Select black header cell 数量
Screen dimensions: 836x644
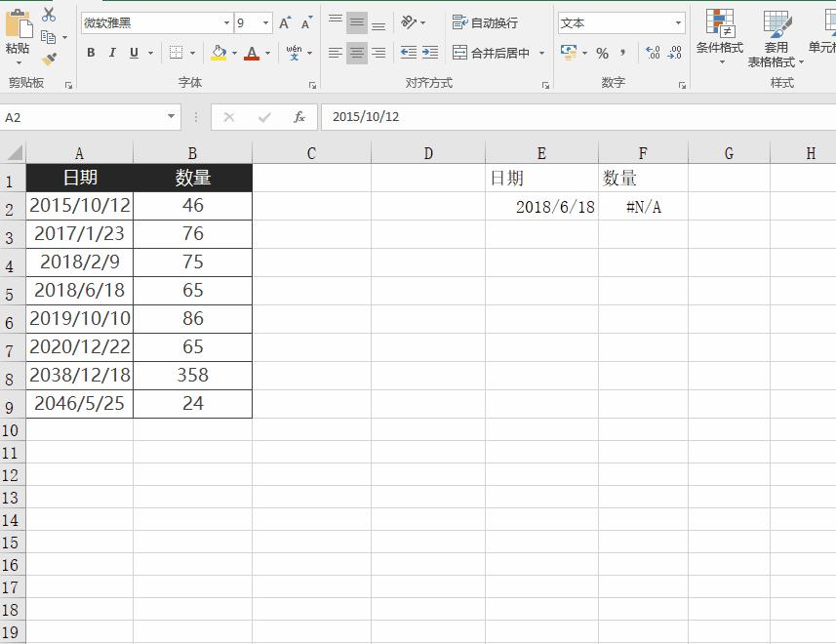point(192,178)
